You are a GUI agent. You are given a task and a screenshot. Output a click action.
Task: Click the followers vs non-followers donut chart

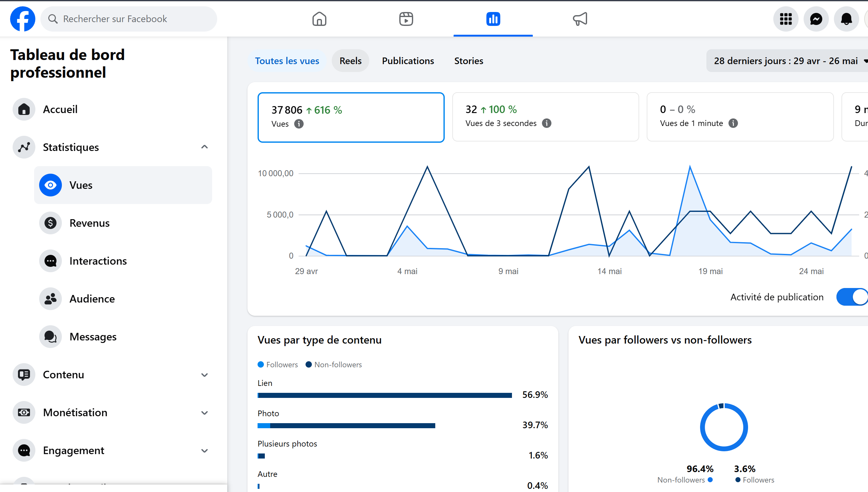(x=724, y=428)
